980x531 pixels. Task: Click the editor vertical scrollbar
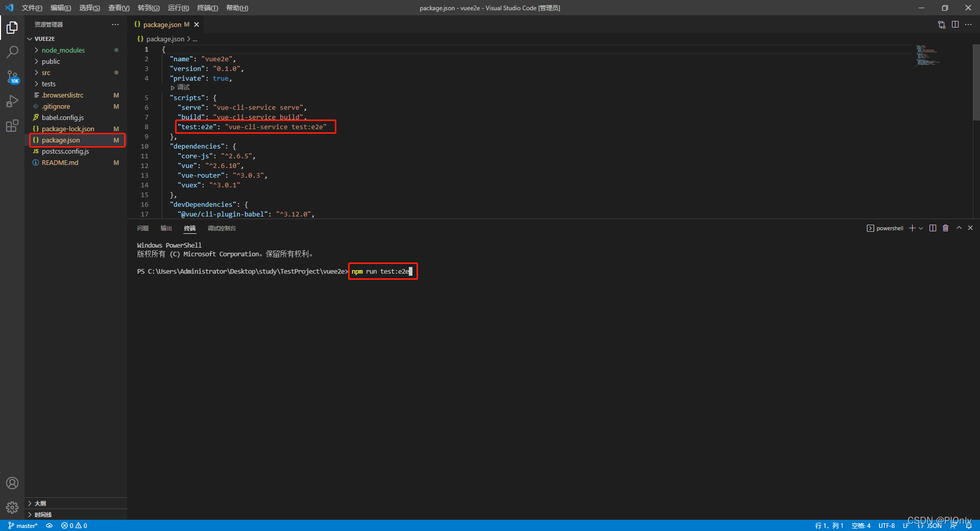[x=976, y=82]
